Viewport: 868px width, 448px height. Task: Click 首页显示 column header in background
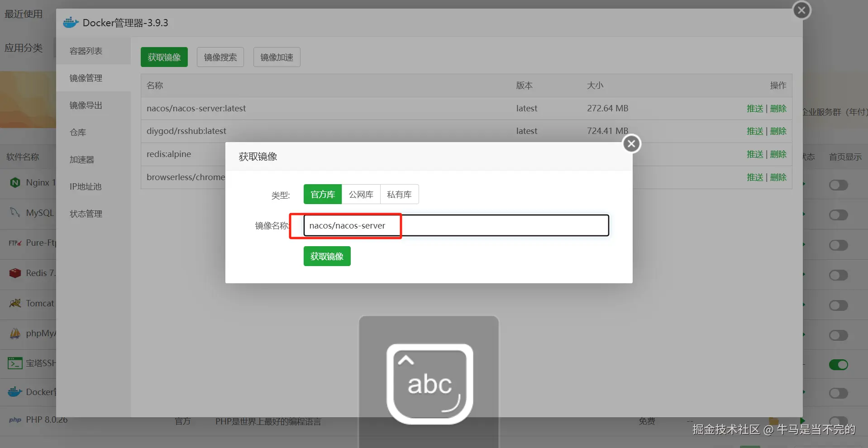tap(845, 157)
